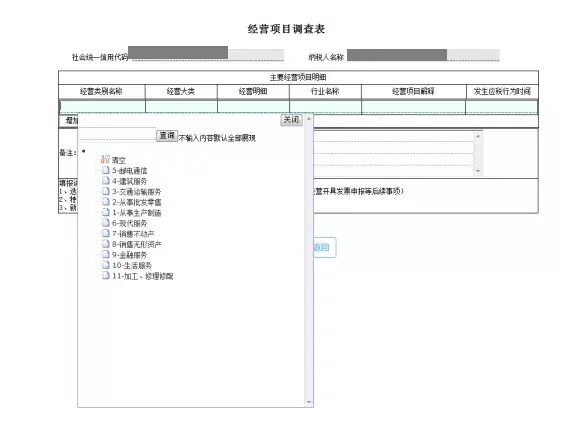This screenshot has height=429, width=583.
Task: Click the cell under 经营项目解释
Action: point(413,107)
